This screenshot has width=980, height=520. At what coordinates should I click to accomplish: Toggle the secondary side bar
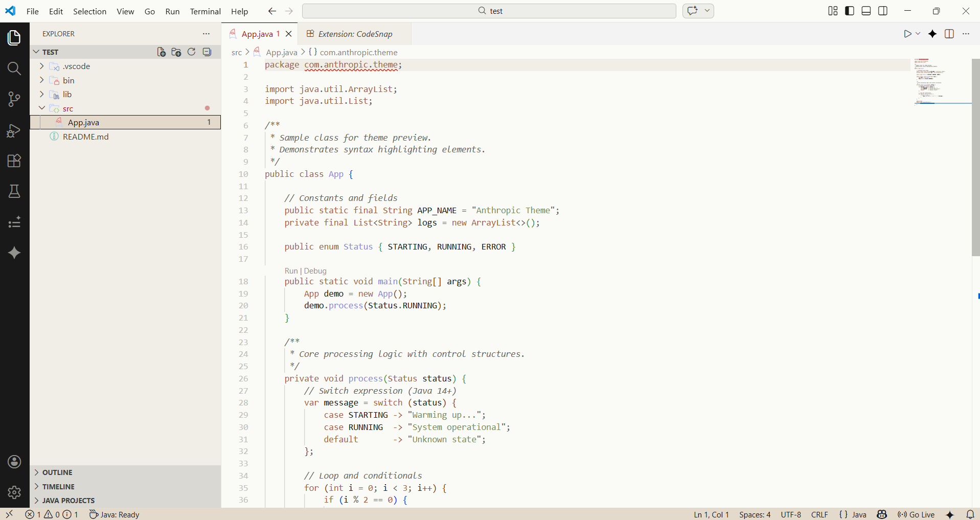coord(883,11)
